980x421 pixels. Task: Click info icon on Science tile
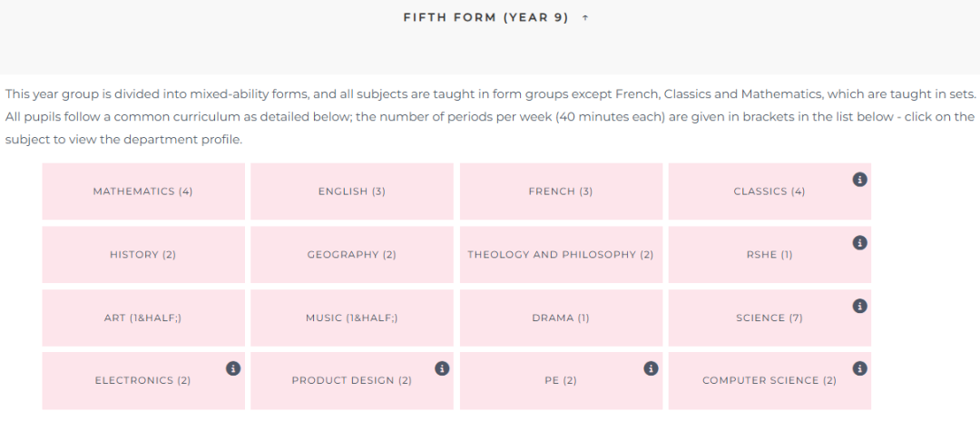click(x=859, y=306)
